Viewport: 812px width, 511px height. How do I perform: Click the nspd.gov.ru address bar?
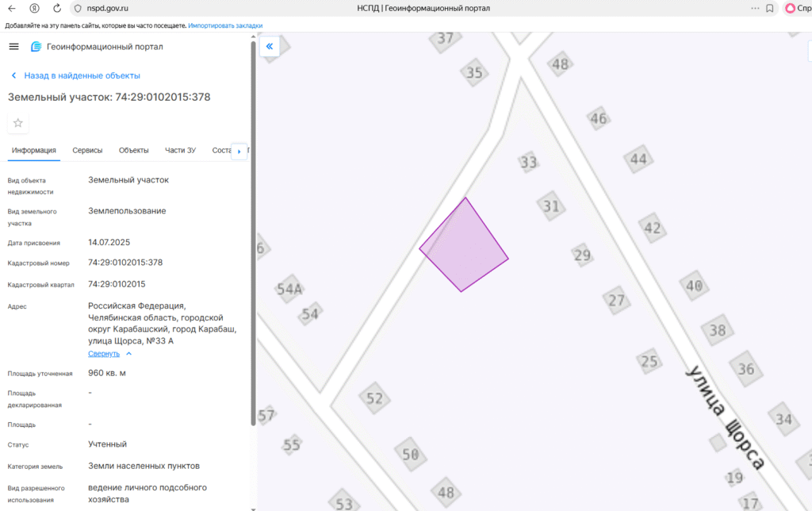click(x=108, y=8)
